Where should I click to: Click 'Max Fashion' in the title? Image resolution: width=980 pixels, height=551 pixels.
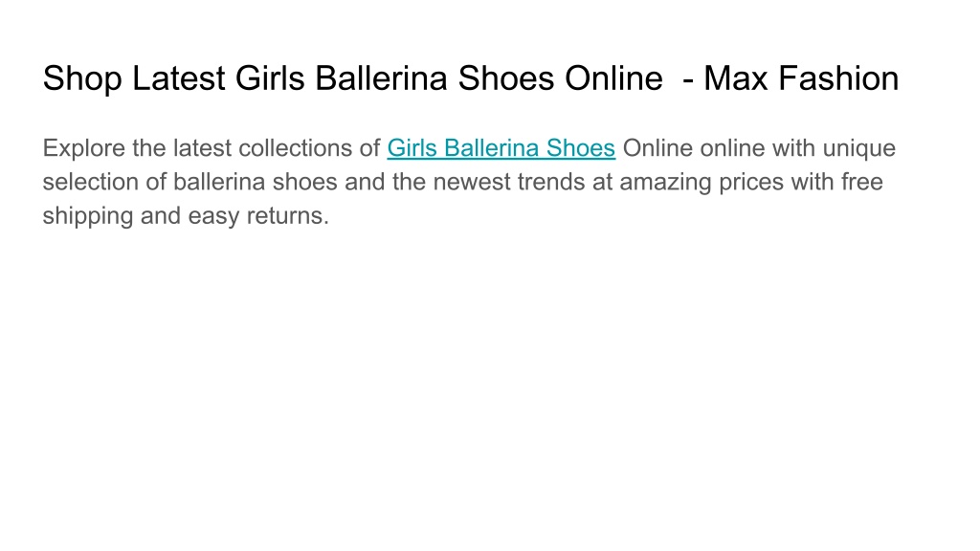point(801,78)
